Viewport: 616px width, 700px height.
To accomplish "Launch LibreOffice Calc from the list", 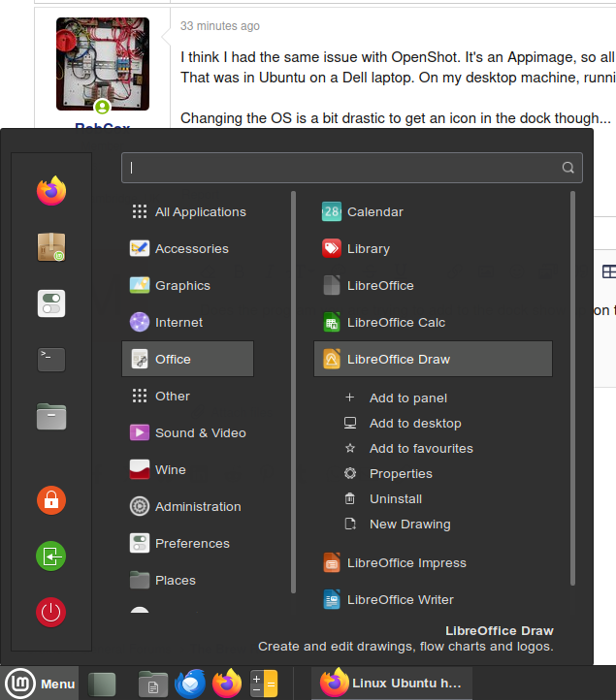I will (396, 323).
